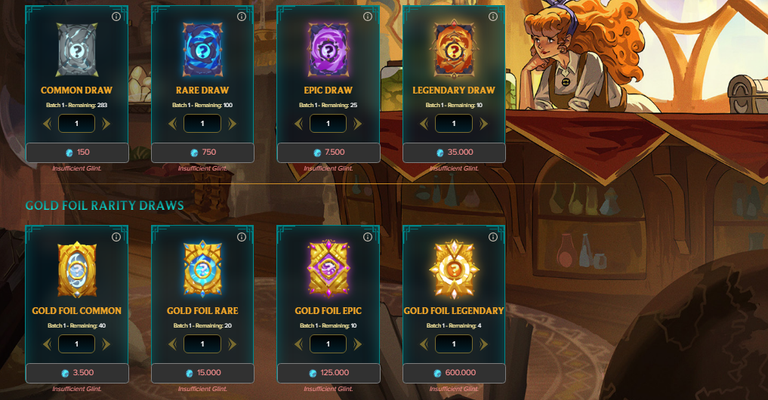
Task: Decrease Legendary Draw quantity with left arrow
Action: tap(424, 124)
